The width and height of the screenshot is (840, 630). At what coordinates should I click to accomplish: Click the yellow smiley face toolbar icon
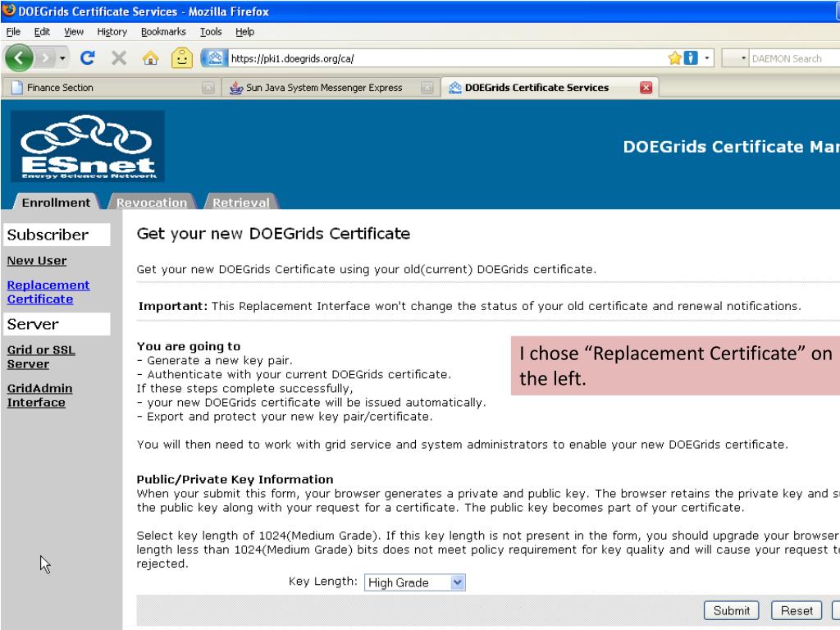tap(181, 58)
